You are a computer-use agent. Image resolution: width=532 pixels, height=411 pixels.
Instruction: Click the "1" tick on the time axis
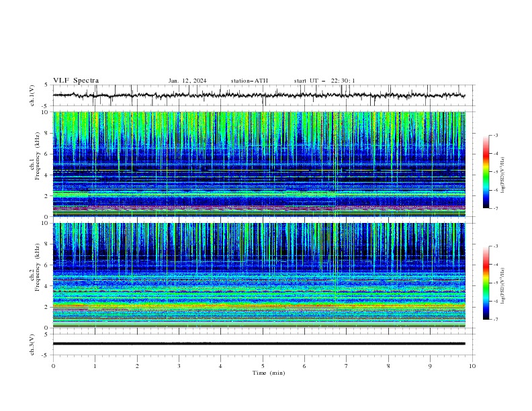point(95,366)
